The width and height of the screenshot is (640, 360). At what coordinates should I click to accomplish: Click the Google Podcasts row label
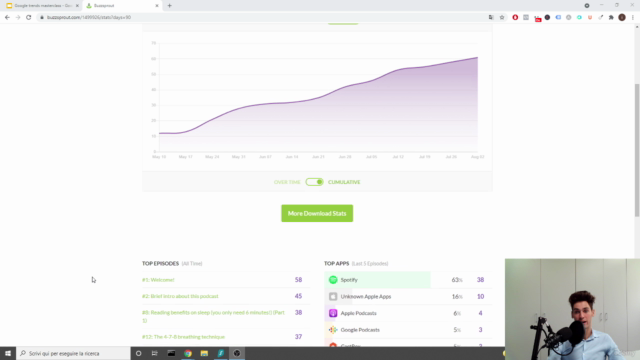[360, 330]
